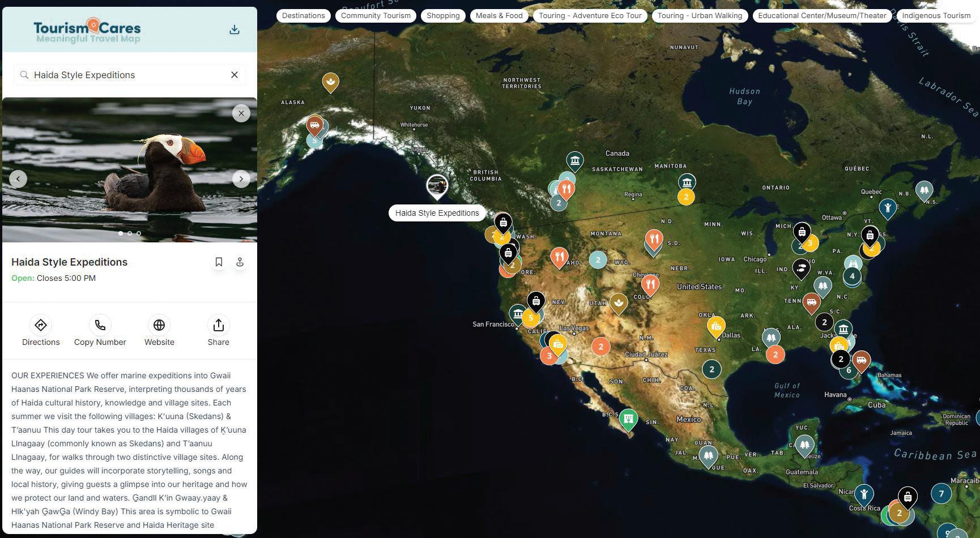Toggle the Meals & Food filter chip
The width and height of the screenshot is (980, 538).
coord(499,16)
